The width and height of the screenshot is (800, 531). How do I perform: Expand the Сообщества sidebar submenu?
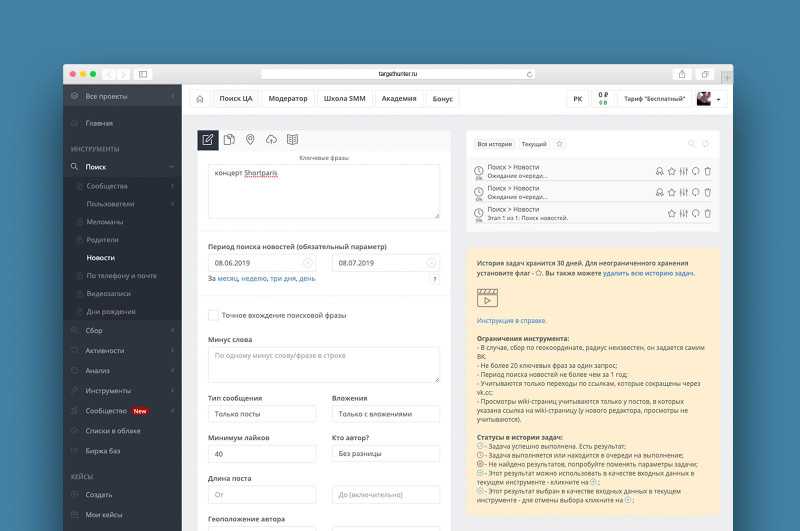172,186
